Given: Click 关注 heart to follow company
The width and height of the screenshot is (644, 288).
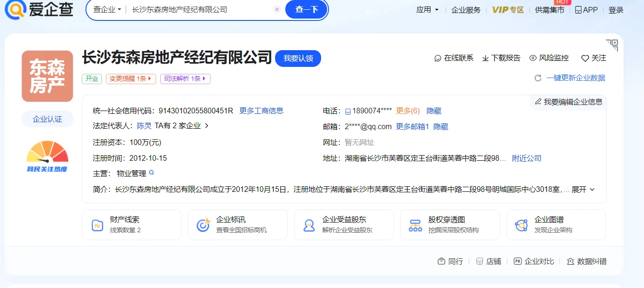Looking at the screenshot, I should [x=593, y=58].
